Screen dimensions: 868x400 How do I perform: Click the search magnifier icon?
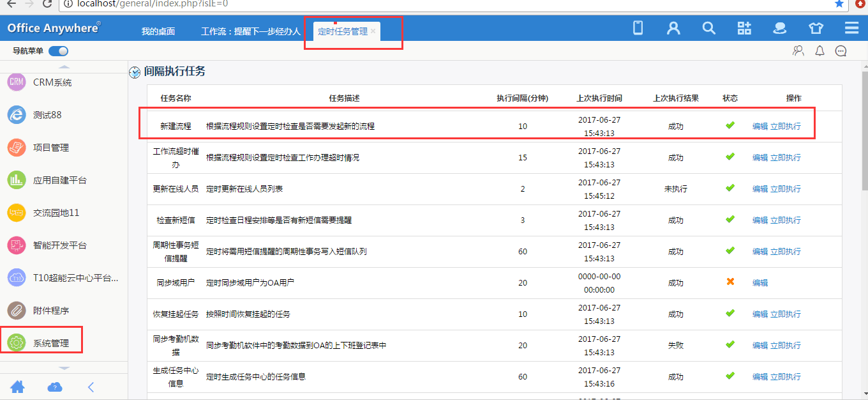tap(708, 28)
